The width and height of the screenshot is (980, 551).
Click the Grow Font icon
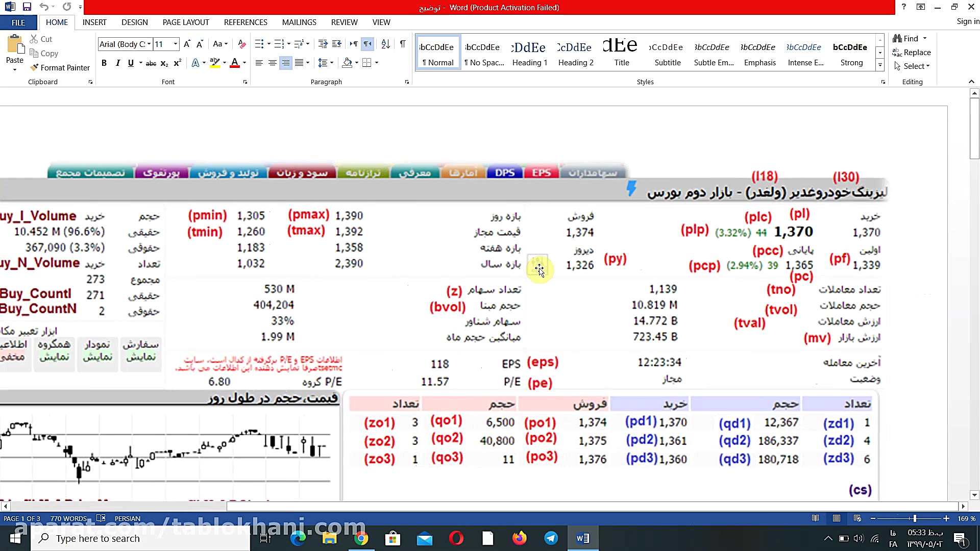pos(187,44)
